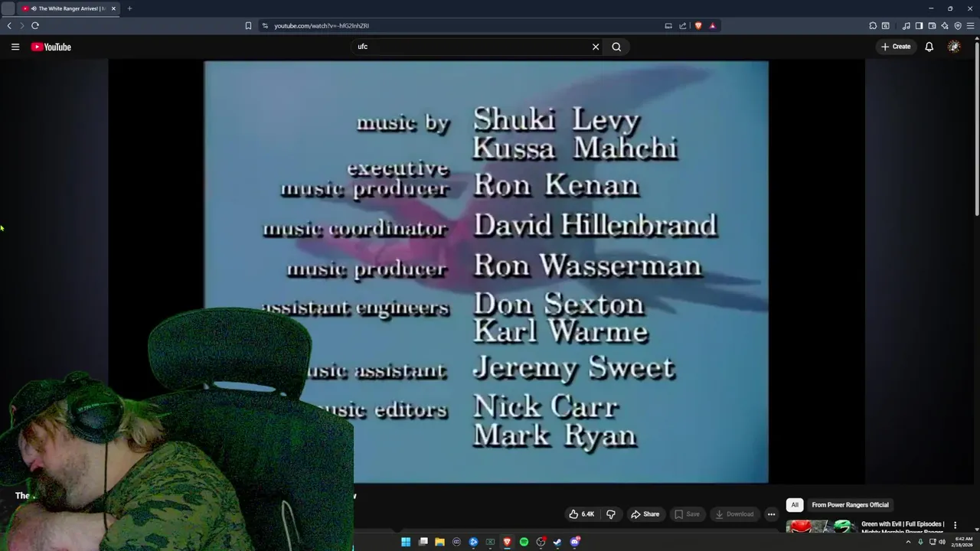The height and width of the screenshot is (551, 980).
Task: Select the All filter chip
Action: [795, 505]
